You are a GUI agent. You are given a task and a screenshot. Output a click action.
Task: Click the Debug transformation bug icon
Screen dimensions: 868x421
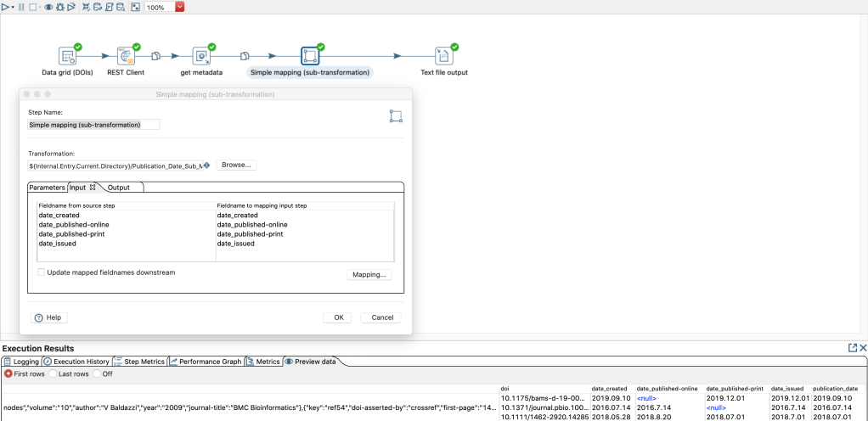[x=59, y=7]
